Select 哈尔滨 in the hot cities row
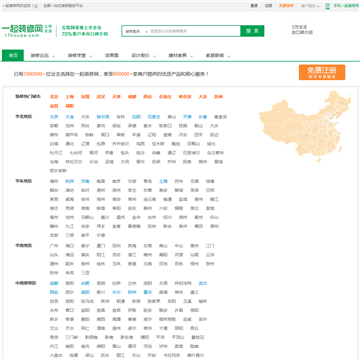This screenshot has width=360, height=360. [185, 97]
